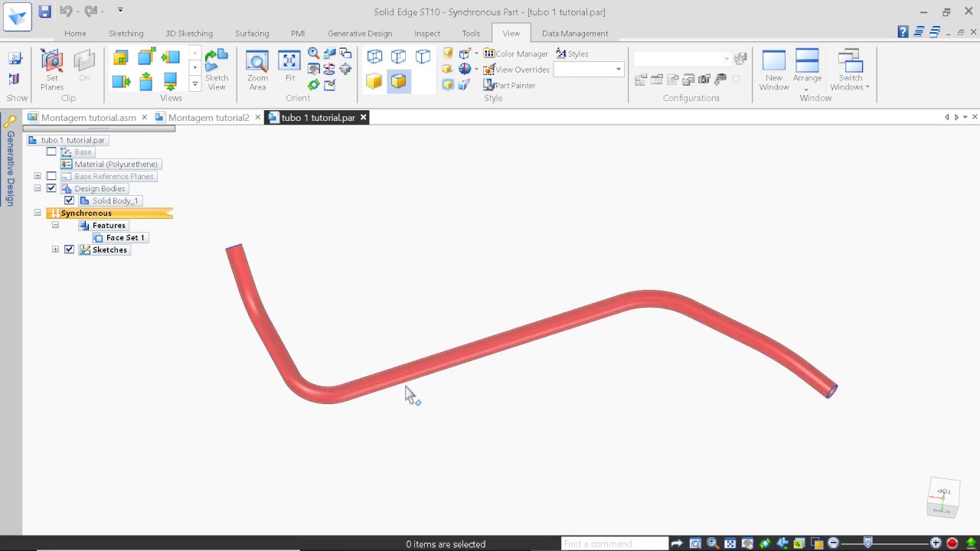This screenshot has width=980, height=551.
Task: Click the Zoom tool in status bar
Action: (713, 543)
